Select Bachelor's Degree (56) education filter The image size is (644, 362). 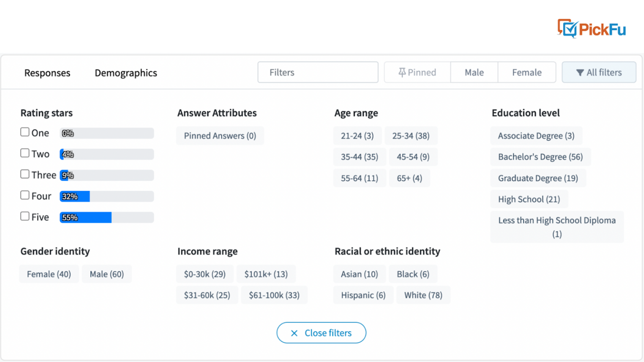540,157
